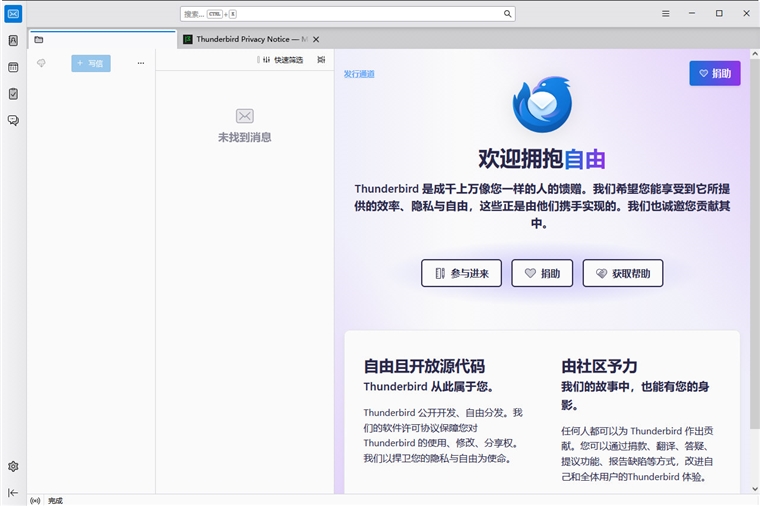Open the Calendar space

[x=13, y=67]
